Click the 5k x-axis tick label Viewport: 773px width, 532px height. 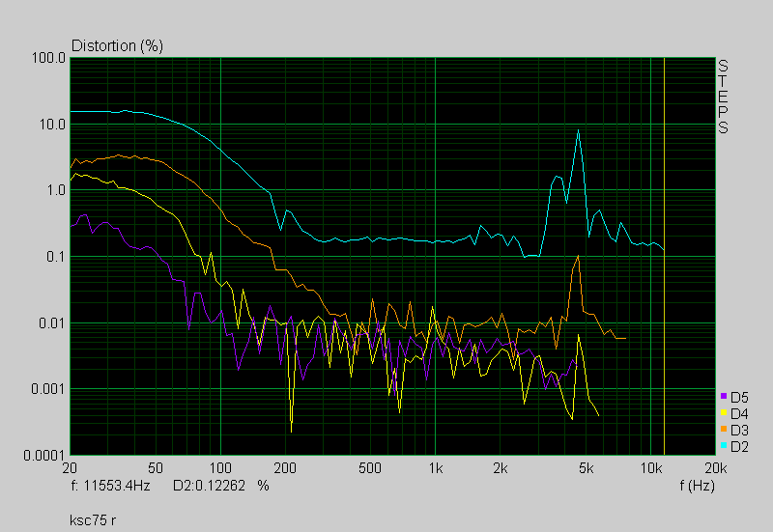(586, 468)
